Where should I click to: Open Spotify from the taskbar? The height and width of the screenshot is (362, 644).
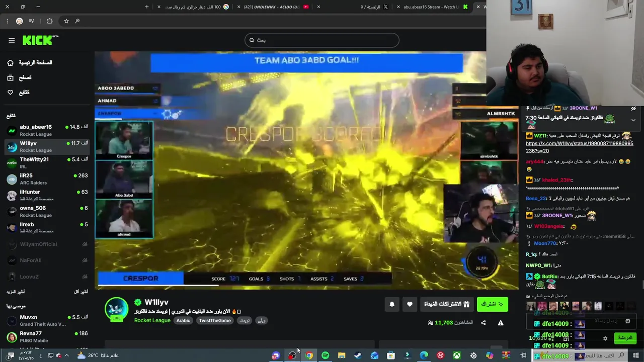[x=325, y=355]
